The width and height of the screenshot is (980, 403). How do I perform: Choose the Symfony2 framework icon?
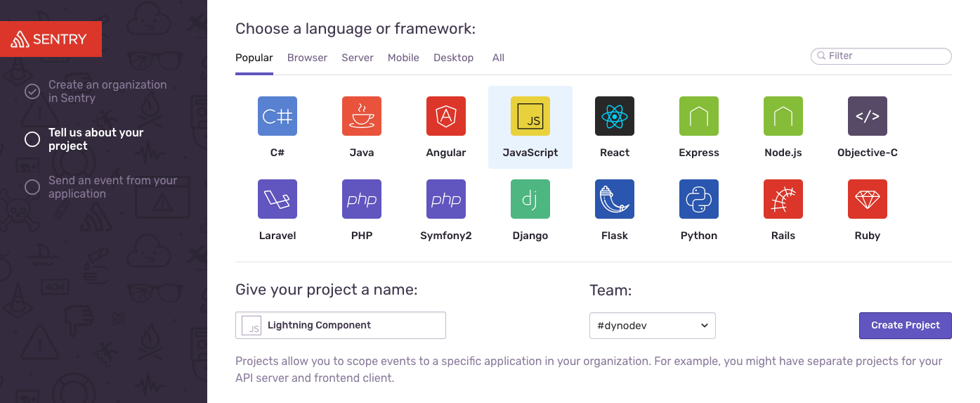[446, 199]
